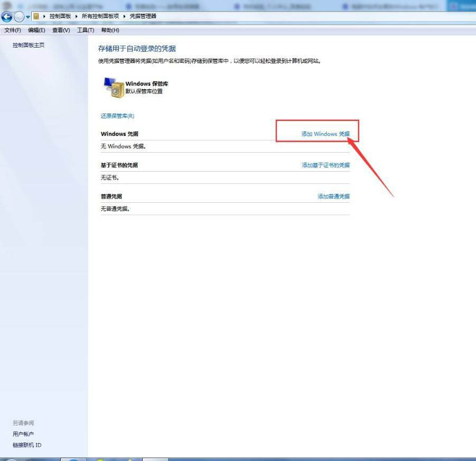Click the Back navigation arrow button
Image resolution: width=476 pixels, height=461 pixels.
point(7,17)
